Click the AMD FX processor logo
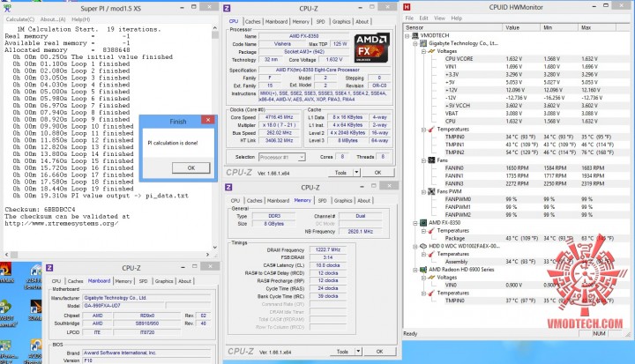 click(372, 48)
